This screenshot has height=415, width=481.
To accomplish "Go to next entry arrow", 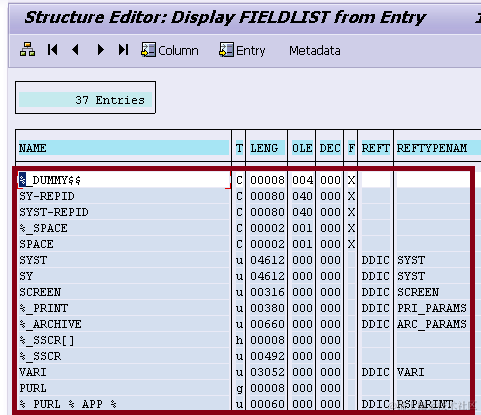I will (x=100, y=50).
